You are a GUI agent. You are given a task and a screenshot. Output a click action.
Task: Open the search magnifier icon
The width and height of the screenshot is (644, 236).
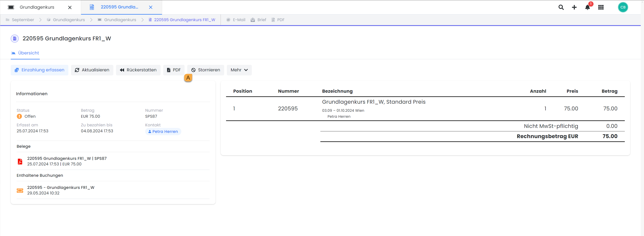coord(561,7)
